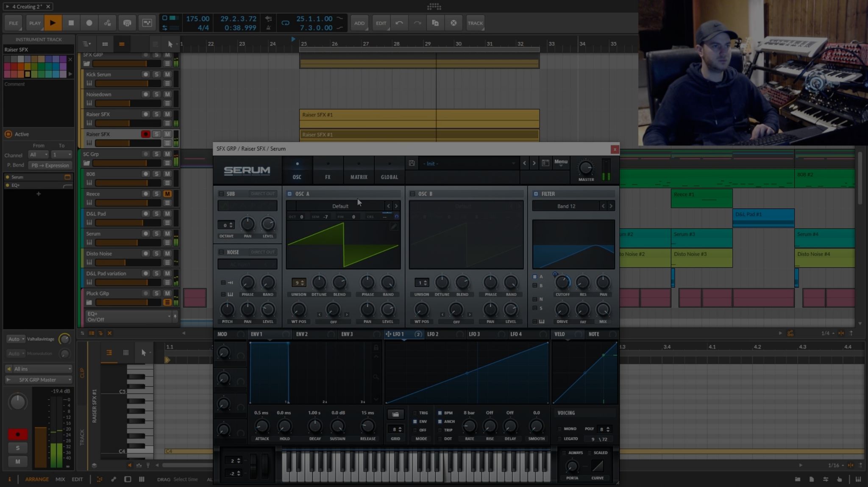868x487 pixels.
Task: Redo the action in the toolbar
Action: (x=417, y=23)
